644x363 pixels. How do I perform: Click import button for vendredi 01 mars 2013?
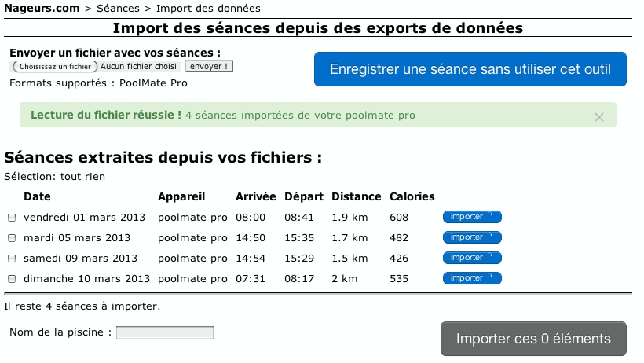point(472,217)
